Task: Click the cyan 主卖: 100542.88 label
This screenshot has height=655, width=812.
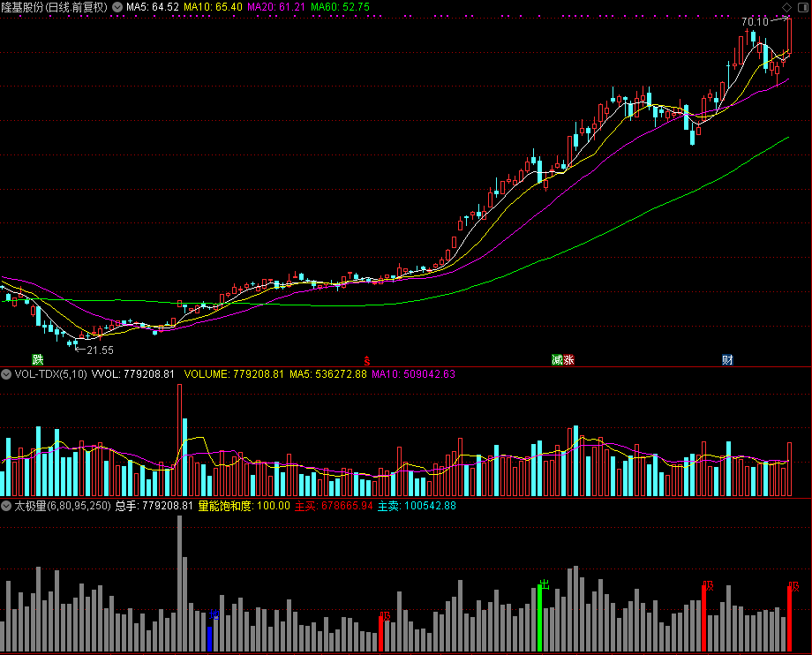Action: [x=417, y=506]
